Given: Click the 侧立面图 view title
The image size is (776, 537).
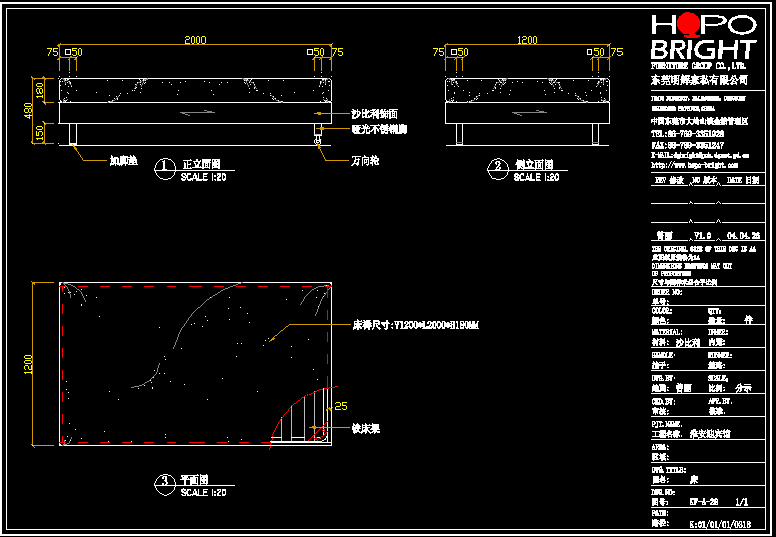Looking at the screenshot, I should [x=534, y=164].
